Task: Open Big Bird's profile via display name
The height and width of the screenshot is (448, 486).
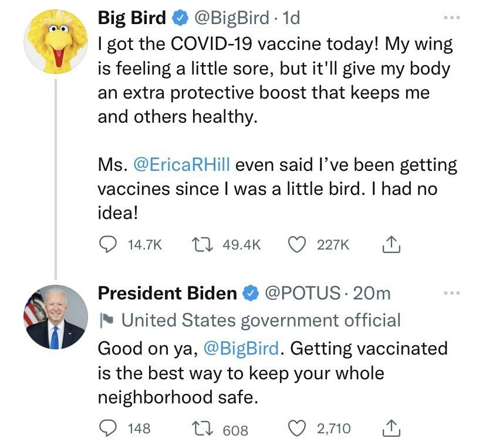Action: click(x=132, y=18)
